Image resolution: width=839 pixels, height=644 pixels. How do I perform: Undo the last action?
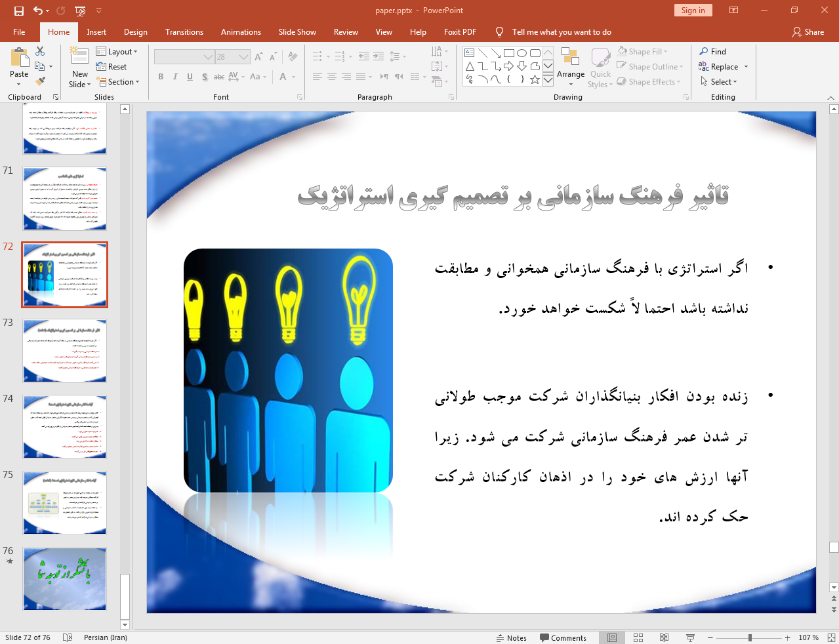tap(38, 10)
